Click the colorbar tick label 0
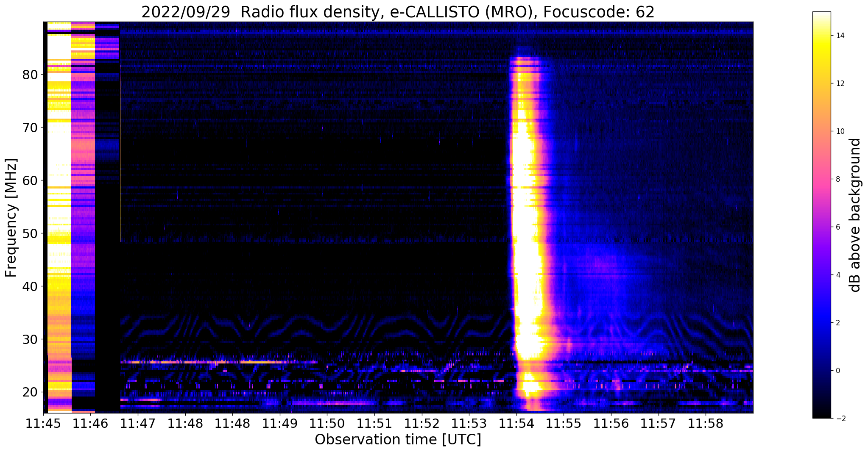This screenshot has width=868, height=452. 837,371
